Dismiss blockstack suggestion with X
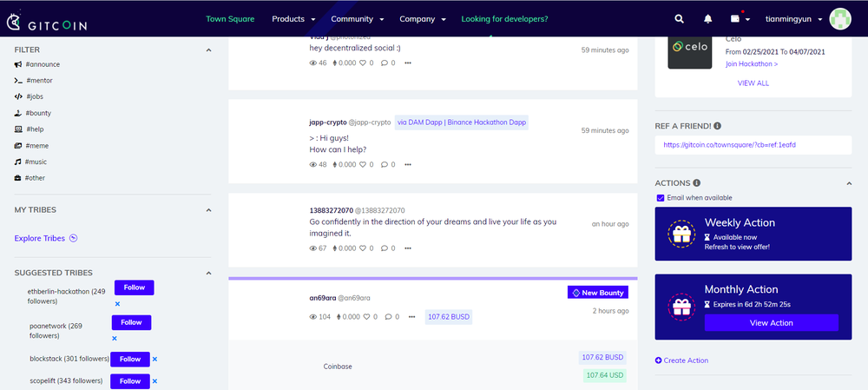This screenshot has height=390, width=868. point(155,359)
